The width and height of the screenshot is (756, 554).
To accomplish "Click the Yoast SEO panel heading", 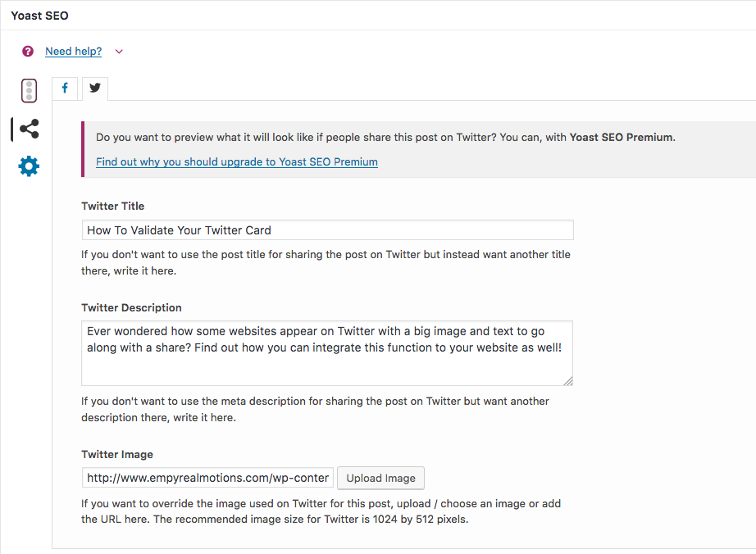I will pyautogui.click(x=39, y=16).
